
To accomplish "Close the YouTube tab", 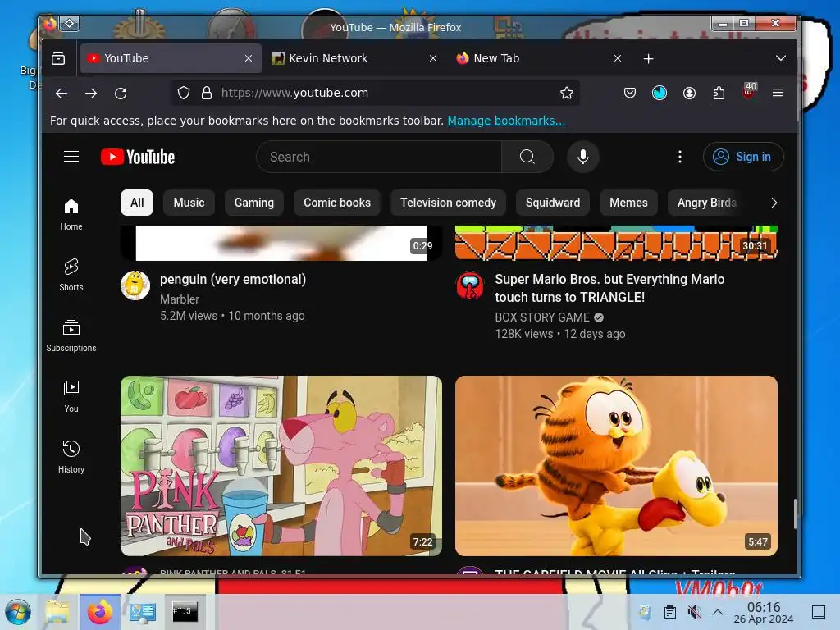I will coord(249,58).
